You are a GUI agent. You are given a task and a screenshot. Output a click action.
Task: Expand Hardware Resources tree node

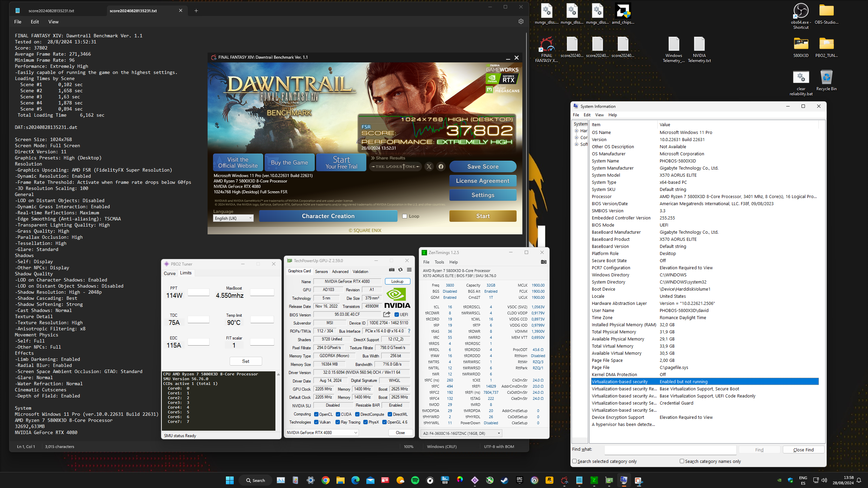(576, 131)
